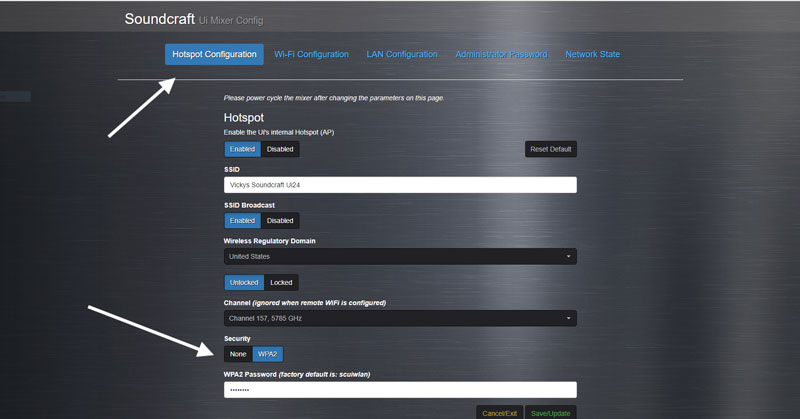The height and width of the screenshot is (419, 800).
Task: Open the Wireless Regulatory Domain dropdown
Action: coord(400,256)
